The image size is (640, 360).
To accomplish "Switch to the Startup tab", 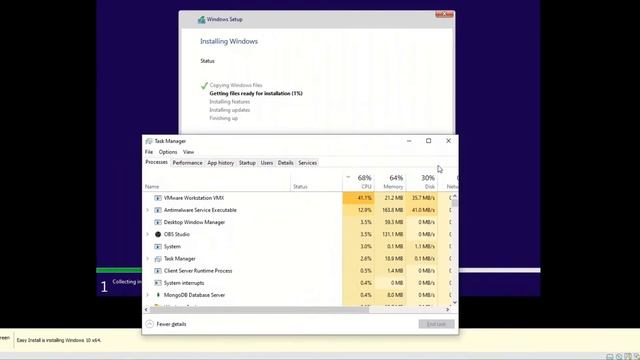I will tap(247, 163).
